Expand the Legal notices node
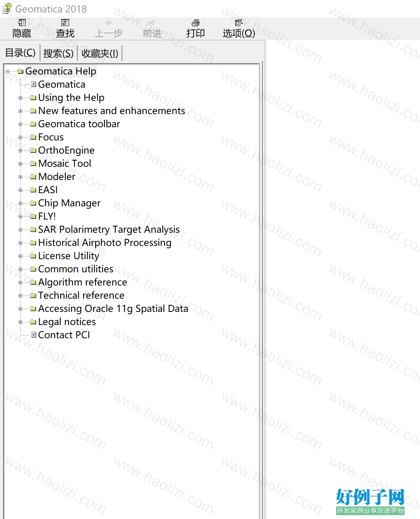Image resolution: width=420 pixels, height=519 pixels. click(x=20, y=322)
